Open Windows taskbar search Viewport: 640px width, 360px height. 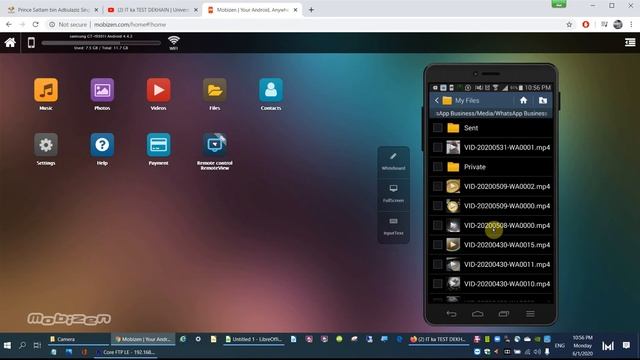[x=22, y=345]
